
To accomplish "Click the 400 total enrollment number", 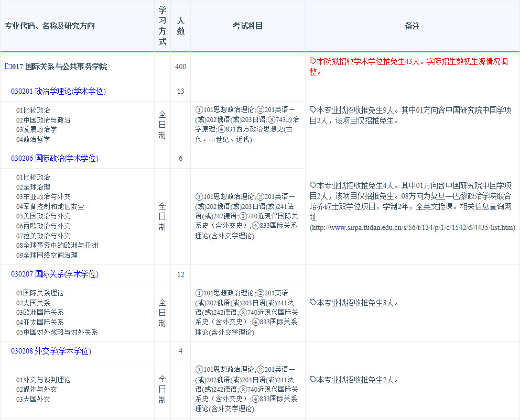I will click(180, 67).
